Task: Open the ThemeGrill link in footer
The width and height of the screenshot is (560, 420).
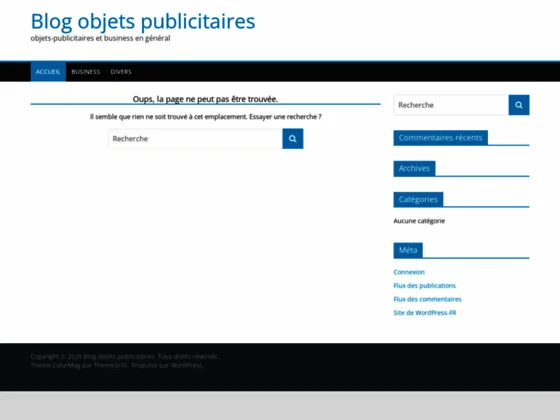Action: [110, 365]
